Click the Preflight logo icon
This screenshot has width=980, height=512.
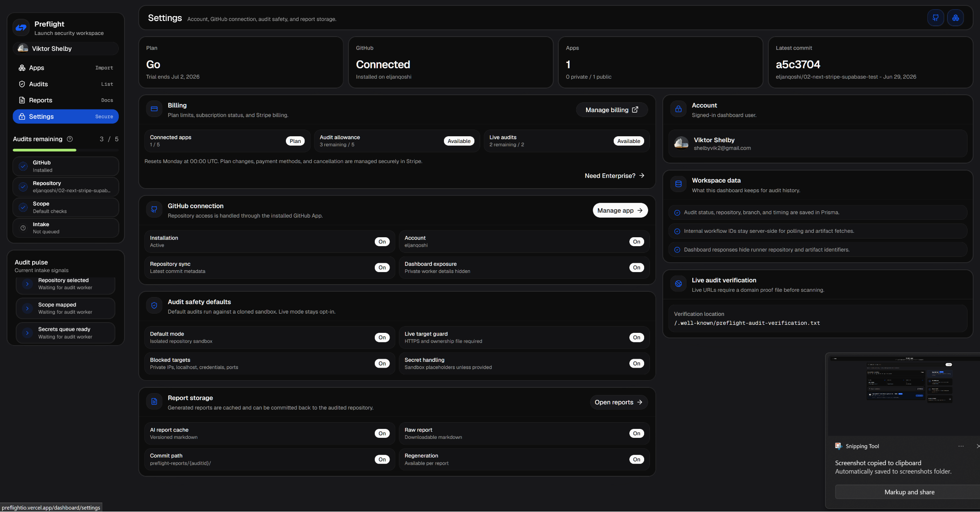click(x=21, y=28)
